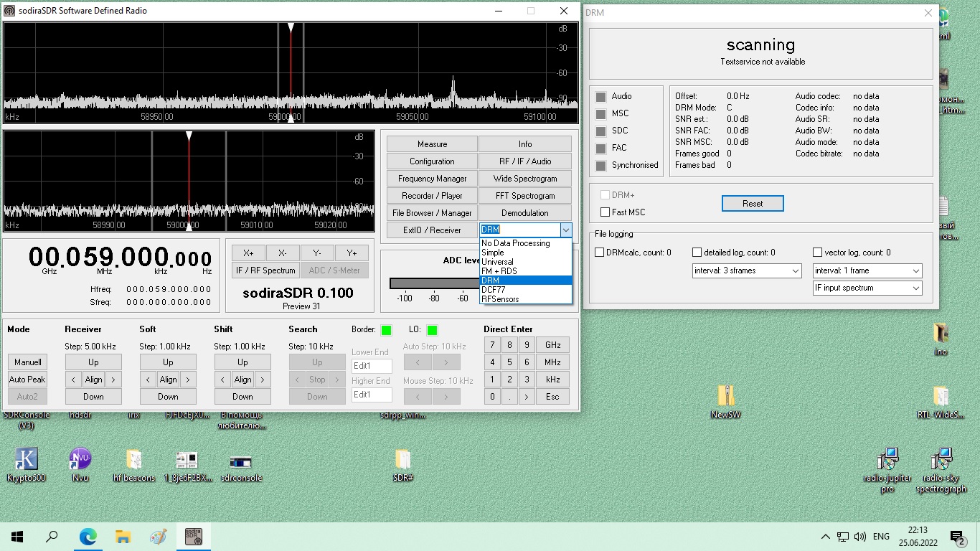980x551 pixels.
Task: Open radio-jupiter pro desktop icon
Action: coord(887,460)
